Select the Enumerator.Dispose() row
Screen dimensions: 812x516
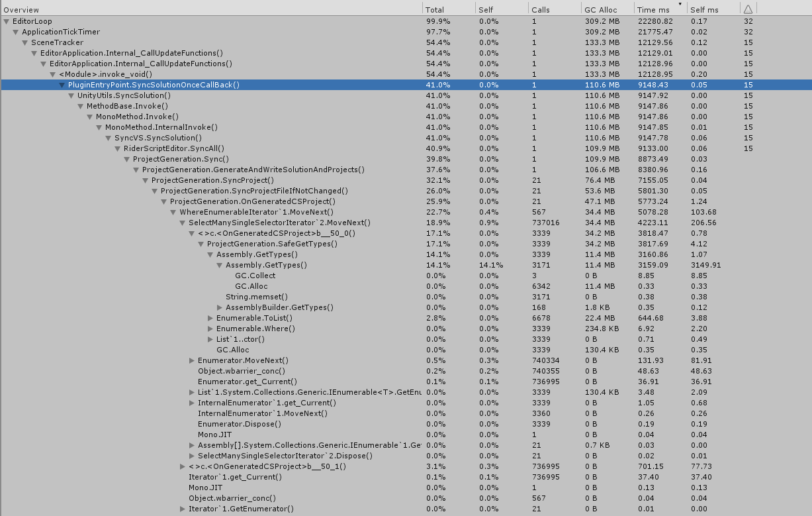[x=406, y=424]
